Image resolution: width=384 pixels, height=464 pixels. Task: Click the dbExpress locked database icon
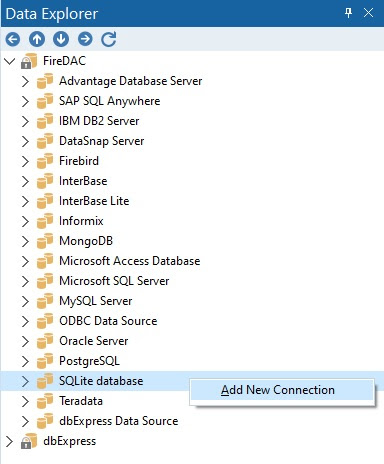[x=29, y=441]
